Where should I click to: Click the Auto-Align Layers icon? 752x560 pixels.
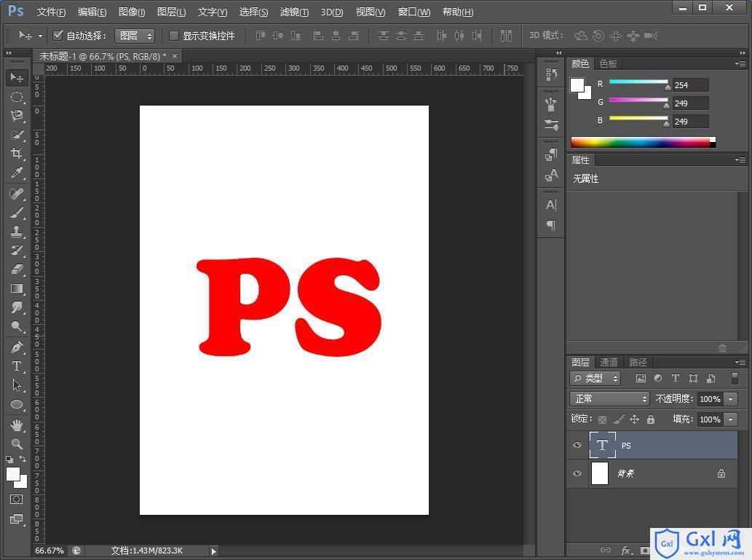[506, 36]
